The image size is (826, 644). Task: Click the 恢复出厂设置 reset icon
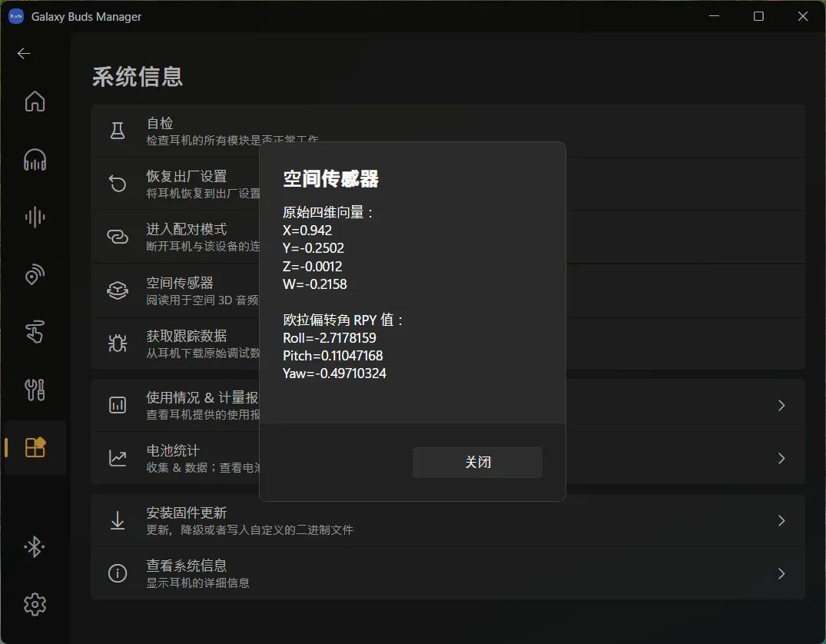click(x=118, y=184)
